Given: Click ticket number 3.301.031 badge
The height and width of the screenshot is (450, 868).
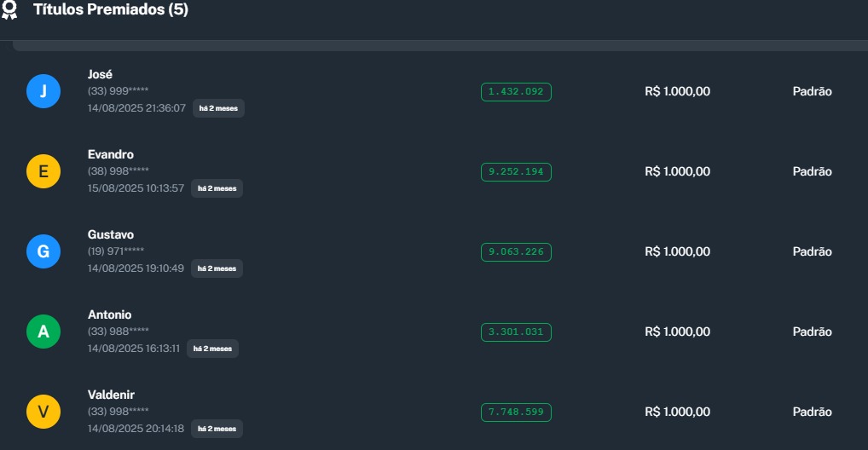Looking at the screenshot, I should 516,332.
